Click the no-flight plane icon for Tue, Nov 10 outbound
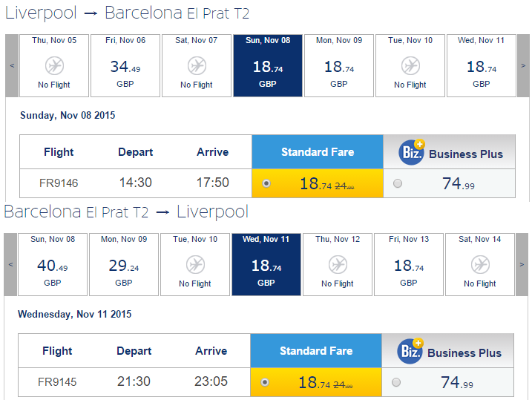Screen dimensions: 532x400 410,66
